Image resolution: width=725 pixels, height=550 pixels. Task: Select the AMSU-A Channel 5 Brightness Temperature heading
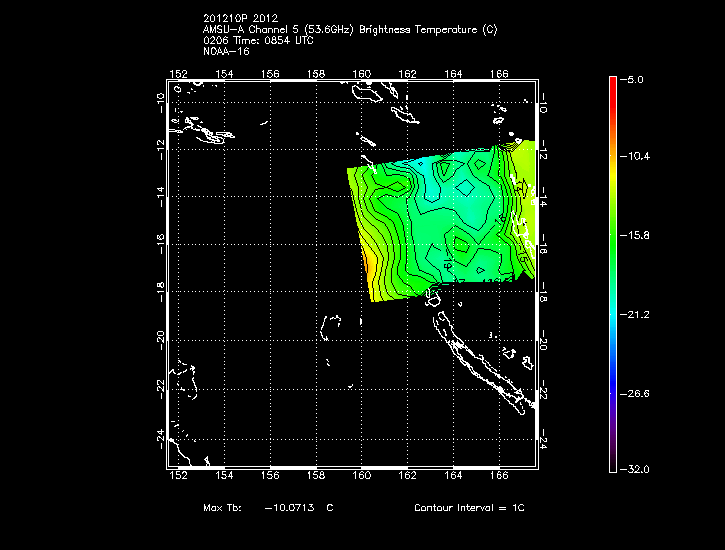click(350, 30)
